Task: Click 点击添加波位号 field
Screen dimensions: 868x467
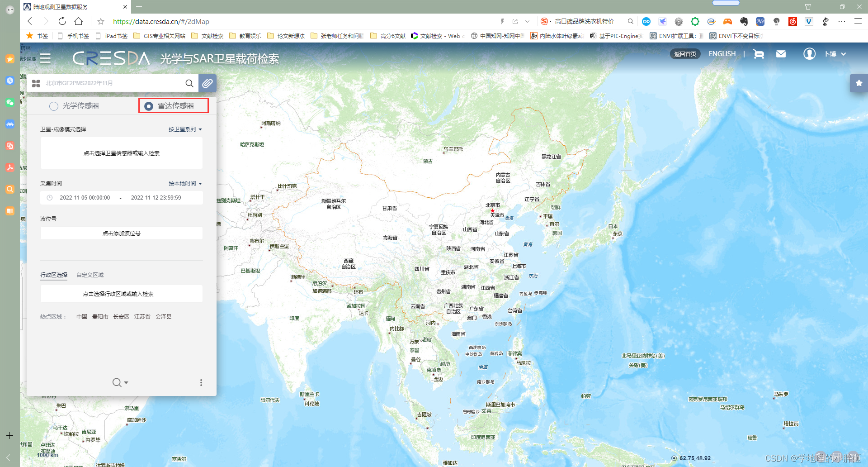Action: point(122,233)
